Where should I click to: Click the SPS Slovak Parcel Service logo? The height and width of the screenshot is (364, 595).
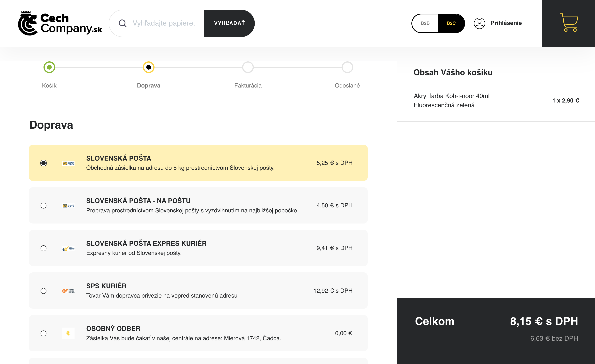[68, 291]
